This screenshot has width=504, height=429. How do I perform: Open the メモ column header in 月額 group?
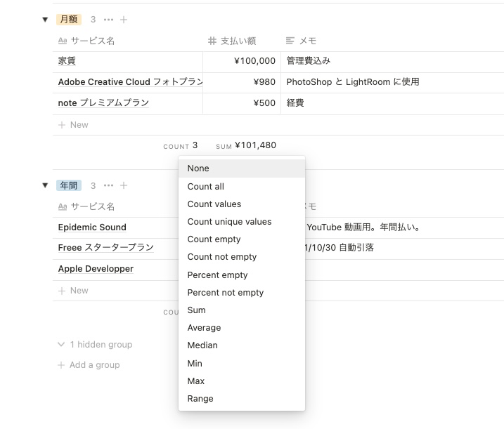pos(301,41)
